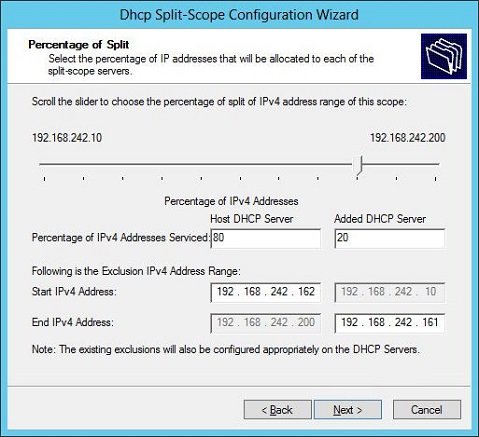Click the Dhcp Split-Scope Configuration Wizard title
The height and width of the screenshot is (437, 479).
pyautogui.click(x=239, y=15)
